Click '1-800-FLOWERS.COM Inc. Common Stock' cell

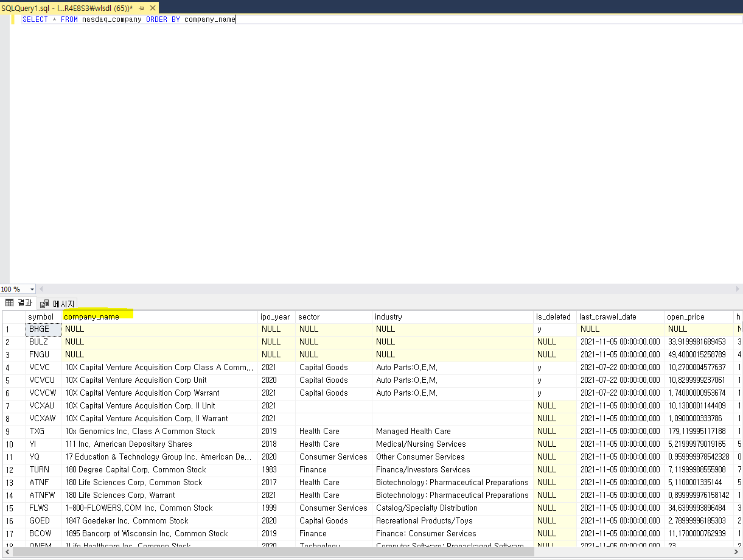click(160, 508)
